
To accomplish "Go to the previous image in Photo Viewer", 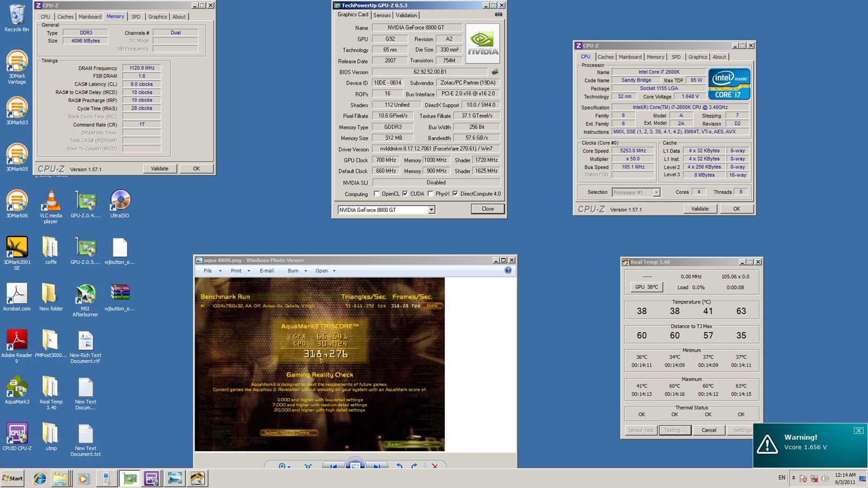I will (x=334, y=466).
